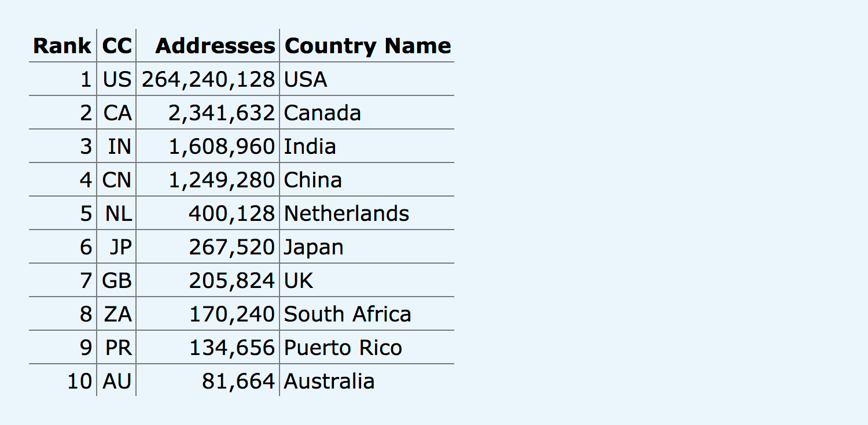
Task: Select the Addresses column header
Action: coord(215,46)
